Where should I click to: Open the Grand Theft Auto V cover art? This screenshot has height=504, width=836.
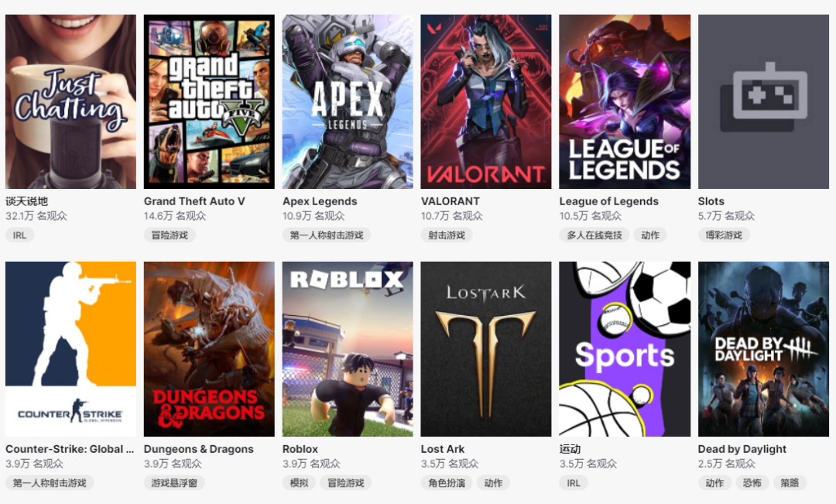pos(209,101)
